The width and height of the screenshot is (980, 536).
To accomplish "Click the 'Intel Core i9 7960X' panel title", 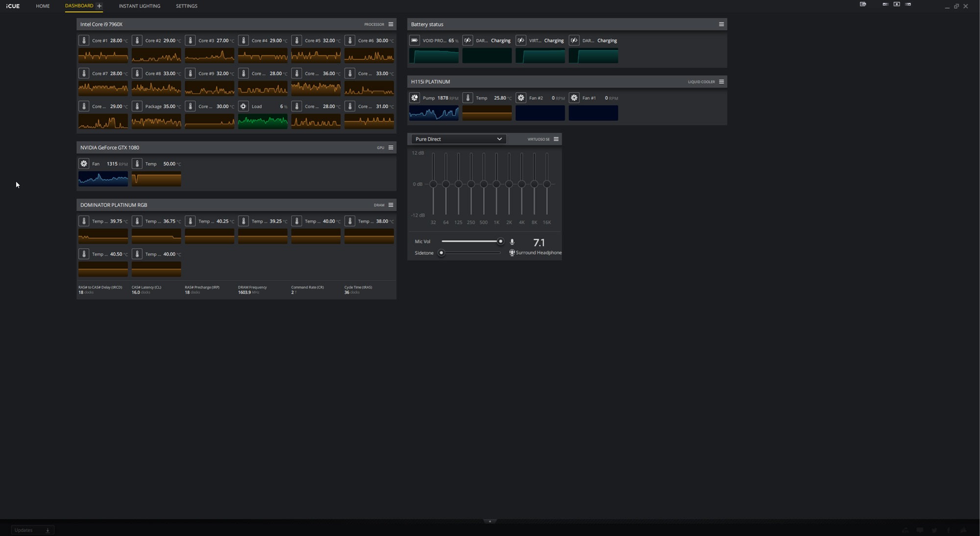I will pyautogui.click(x=101, y=24).
